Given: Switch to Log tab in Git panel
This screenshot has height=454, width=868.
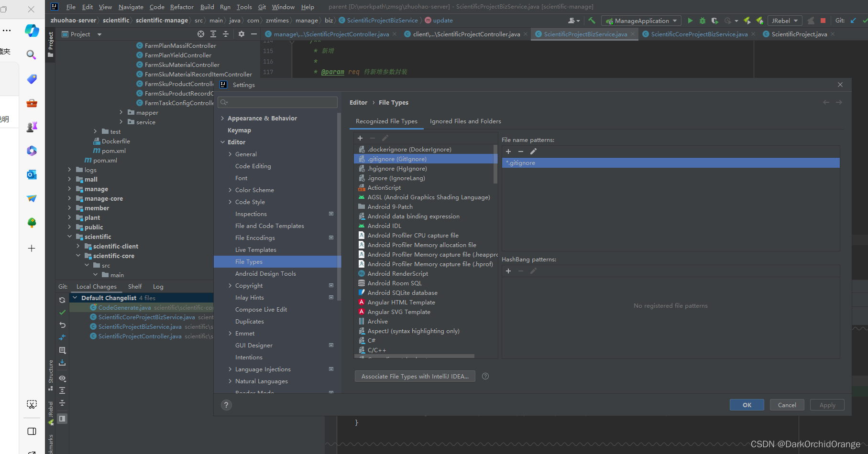Looking at the screenshot, I should click(x=158, y=286).
